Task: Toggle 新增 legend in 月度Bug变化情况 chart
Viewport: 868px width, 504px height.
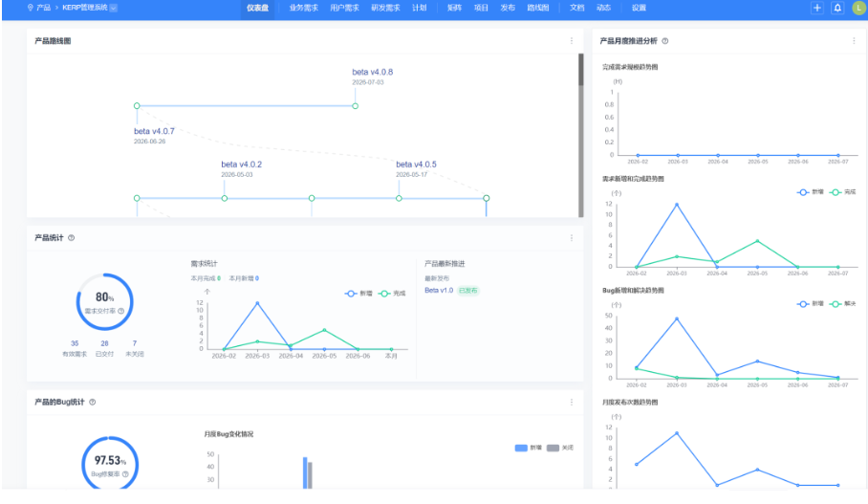Action: [x=528, y=449]
